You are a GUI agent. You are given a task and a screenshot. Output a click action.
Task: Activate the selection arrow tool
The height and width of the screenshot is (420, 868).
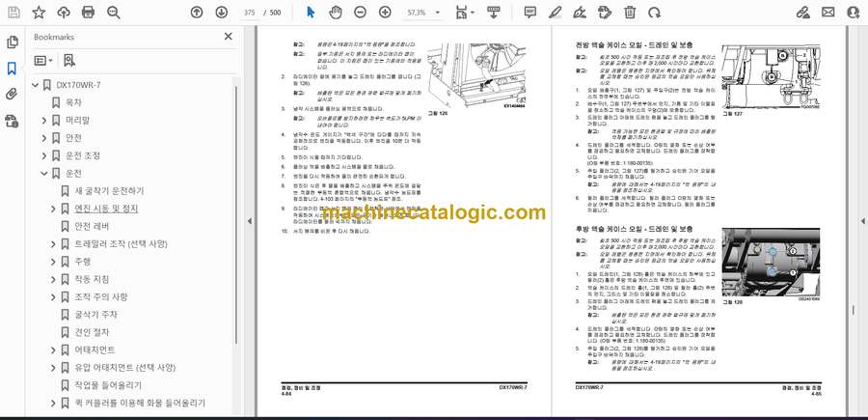coord(311,13)
